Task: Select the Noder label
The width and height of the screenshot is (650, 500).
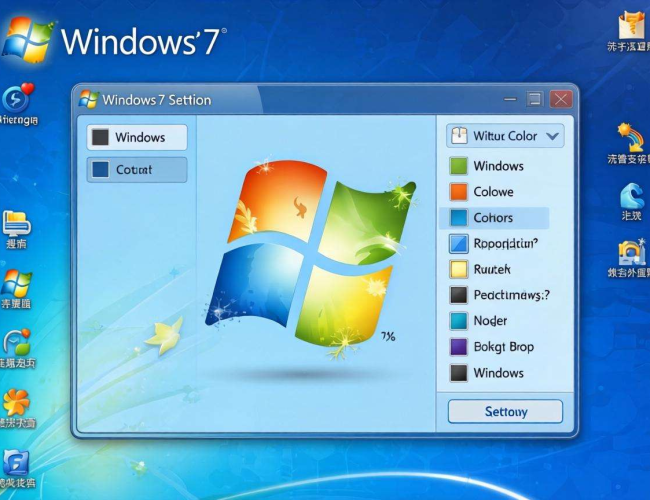Action: click(490, 321)
